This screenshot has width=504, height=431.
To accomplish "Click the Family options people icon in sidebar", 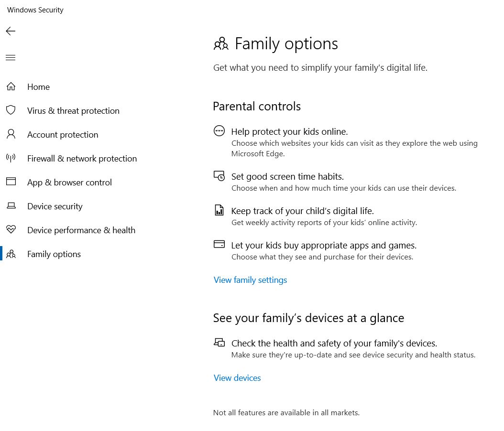I will pyautogui.click(x=11, y=254).
